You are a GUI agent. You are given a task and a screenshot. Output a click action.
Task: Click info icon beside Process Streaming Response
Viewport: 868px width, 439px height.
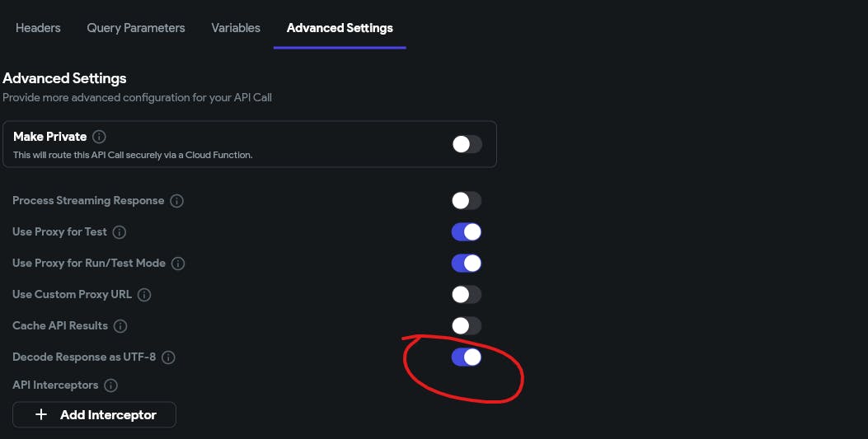[176, 201]
